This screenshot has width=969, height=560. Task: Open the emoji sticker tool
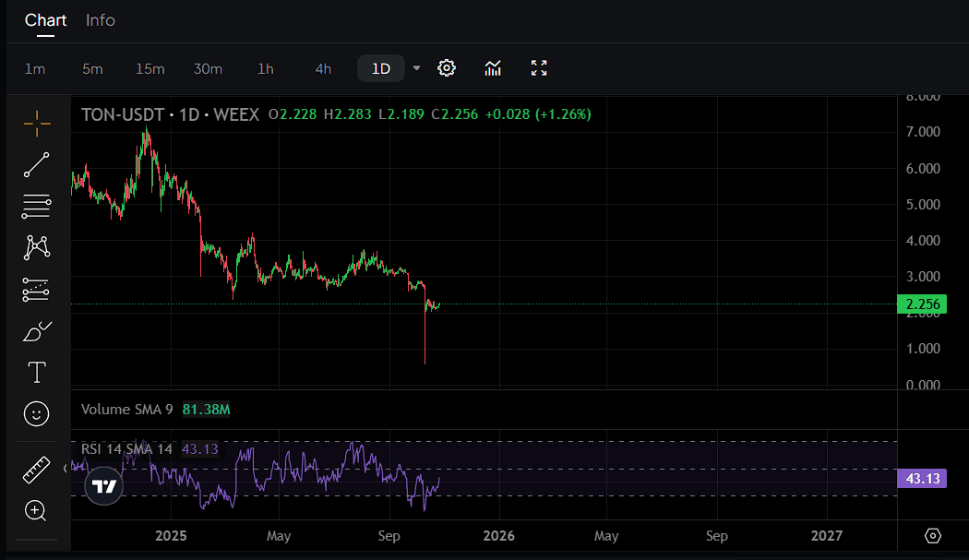coord(36,413)
